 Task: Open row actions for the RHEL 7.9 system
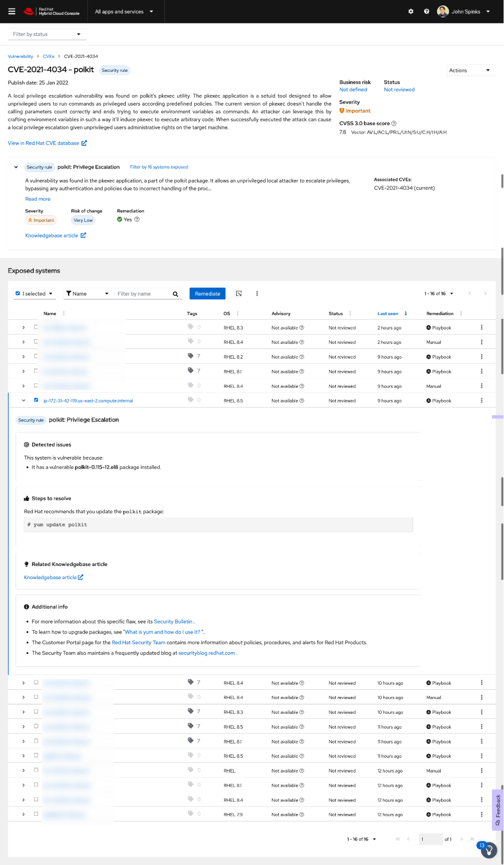[482, 814]
